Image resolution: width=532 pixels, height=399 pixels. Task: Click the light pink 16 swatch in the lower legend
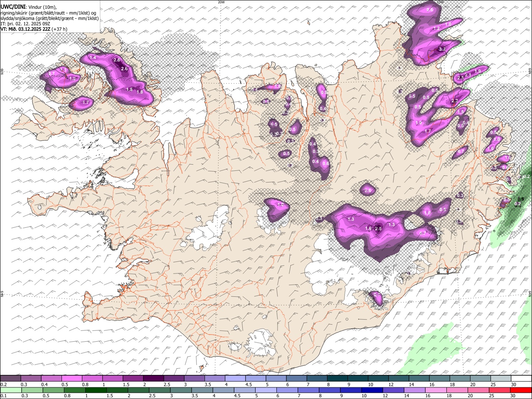point(436,390)
